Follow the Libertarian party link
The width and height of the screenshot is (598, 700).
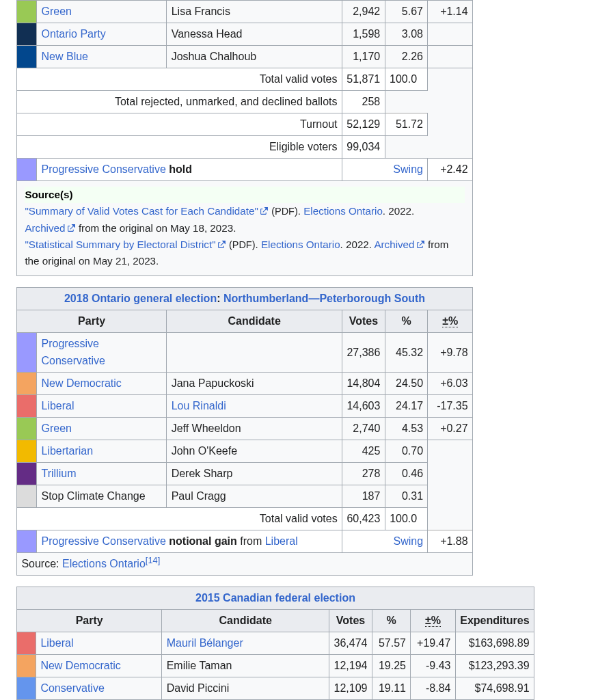click(67, 451)
